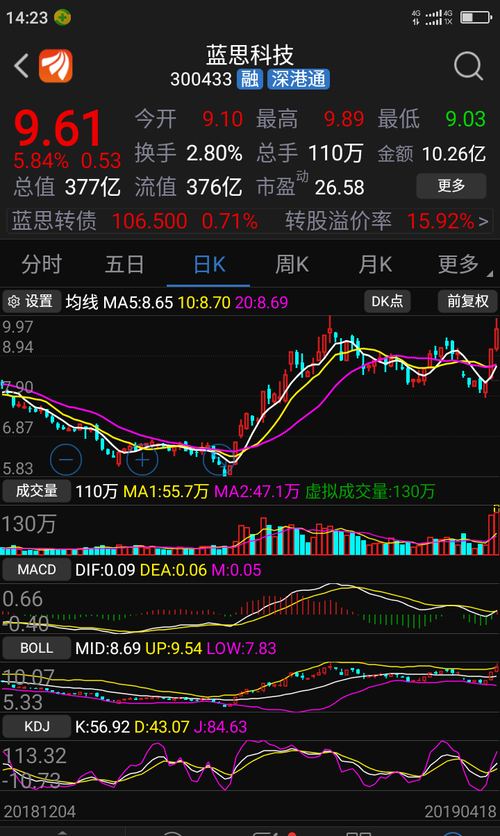This screenshot has height=836, width=500.
Task: Tap the magenta MA 20:8.69 value
Action: pos(262,302)
